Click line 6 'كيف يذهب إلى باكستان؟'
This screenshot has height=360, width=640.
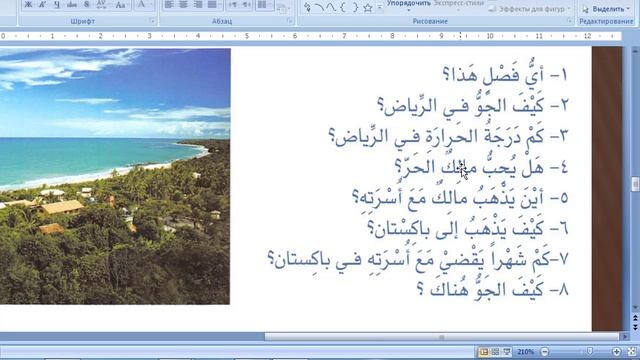click(467, 229)
